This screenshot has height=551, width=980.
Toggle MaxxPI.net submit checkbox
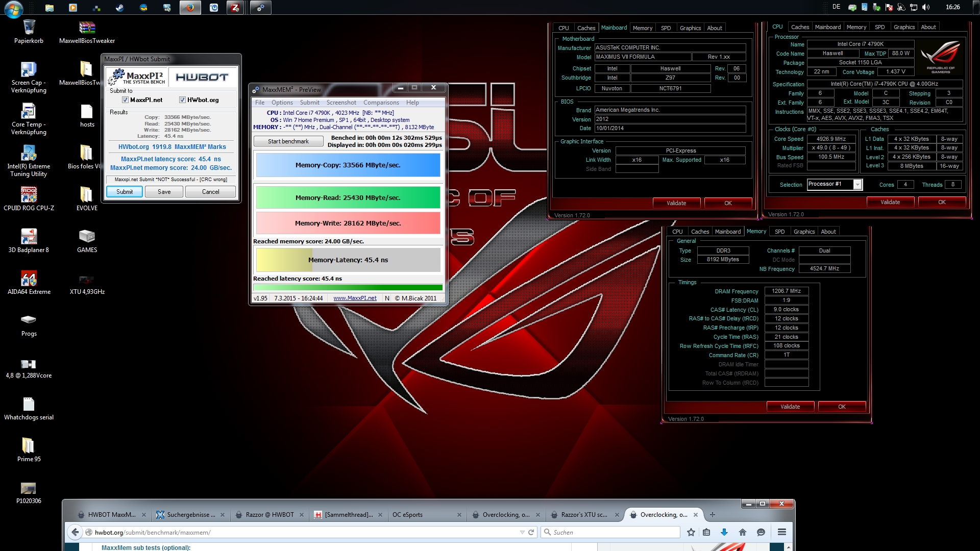pyautogui.click(x=125, y=100)
